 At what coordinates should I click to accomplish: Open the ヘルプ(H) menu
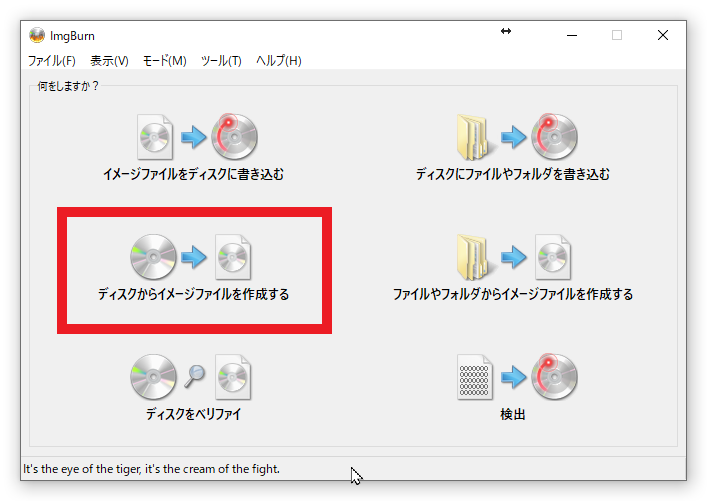tap(279, 60)
